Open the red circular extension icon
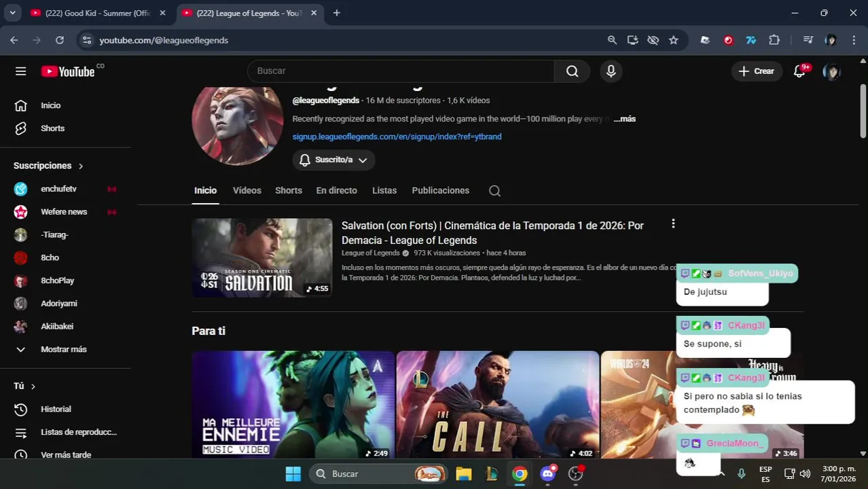 (x=728, y=40)
